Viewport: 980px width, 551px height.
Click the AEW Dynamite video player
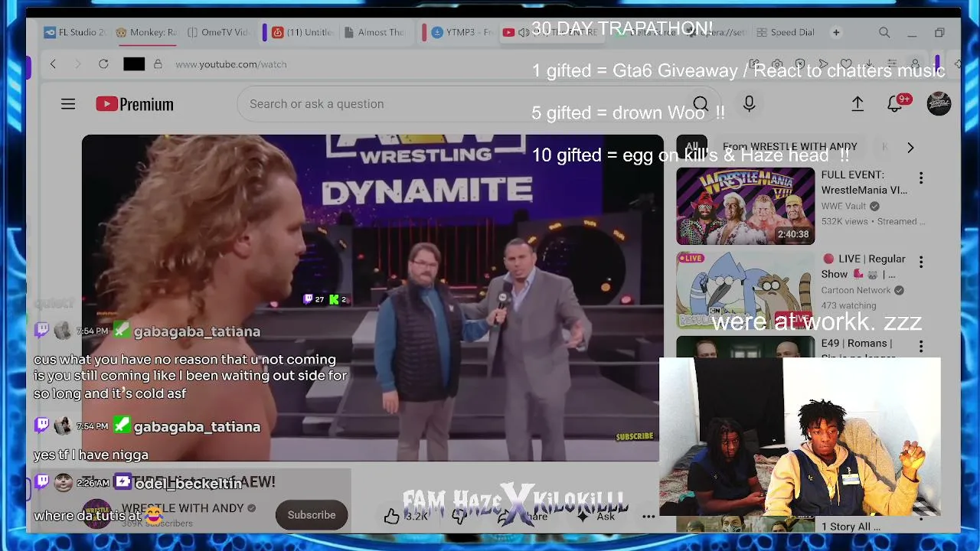(372, 298)
